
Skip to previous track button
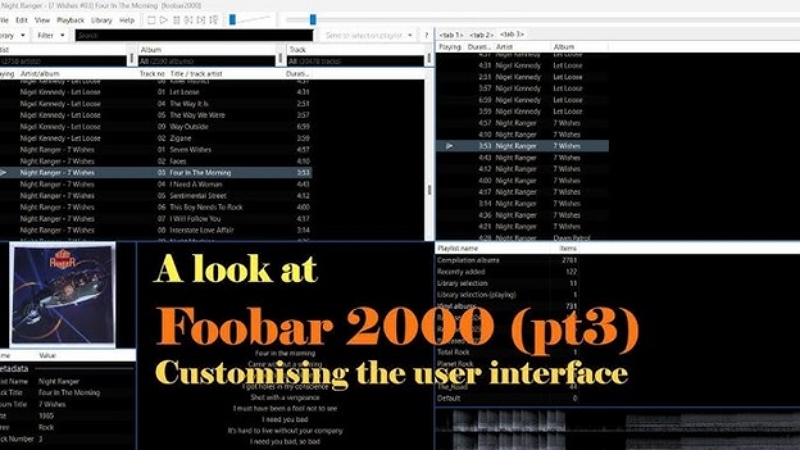pos(189,20)
